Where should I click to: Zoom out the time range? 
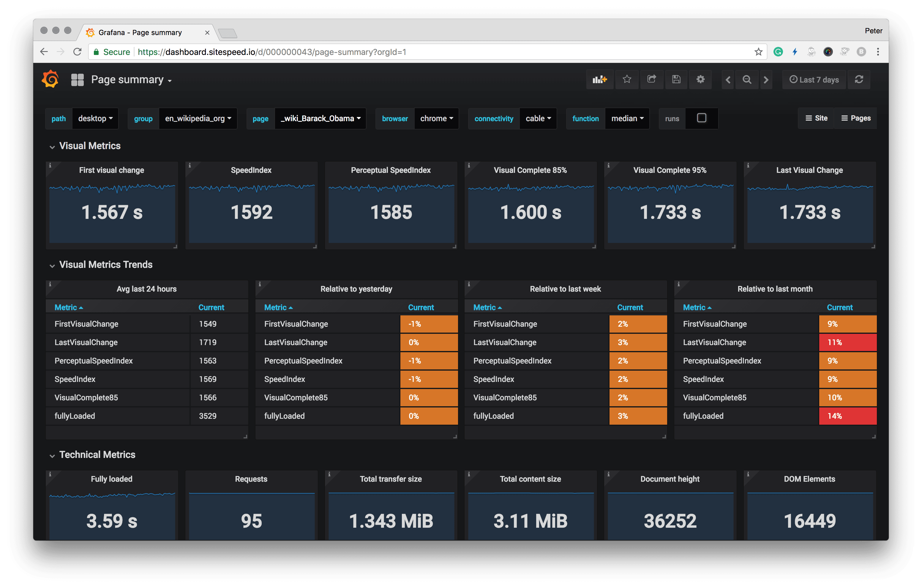click(x=747, y=80)
